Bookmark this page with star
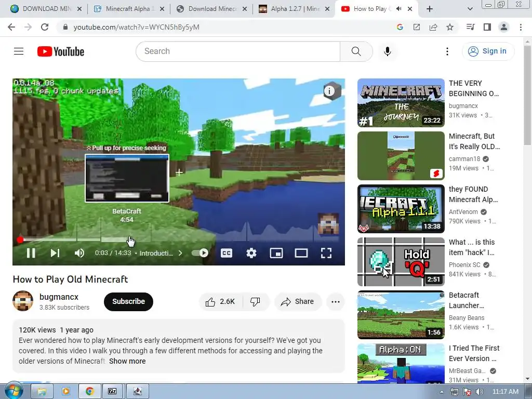The width and height of the screenshot is (532, 399). (x=450, y=27)
